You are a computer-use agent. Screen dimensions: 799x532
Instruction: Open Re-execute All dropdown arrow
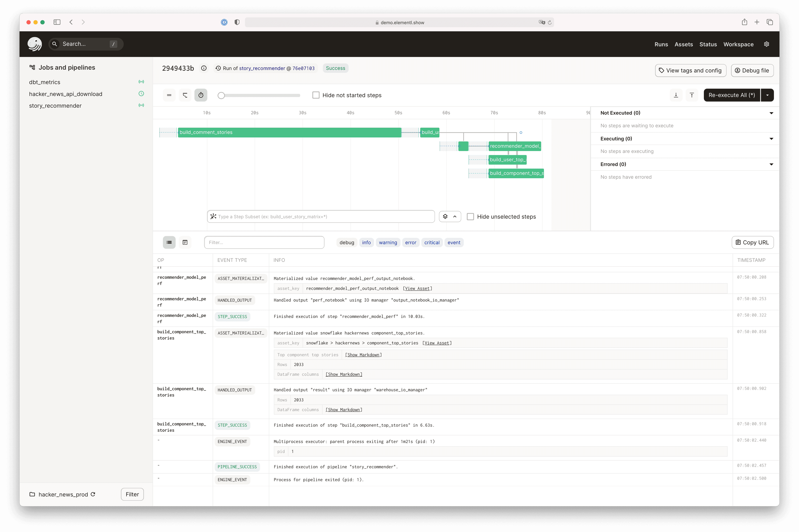[x=767, y=95]
